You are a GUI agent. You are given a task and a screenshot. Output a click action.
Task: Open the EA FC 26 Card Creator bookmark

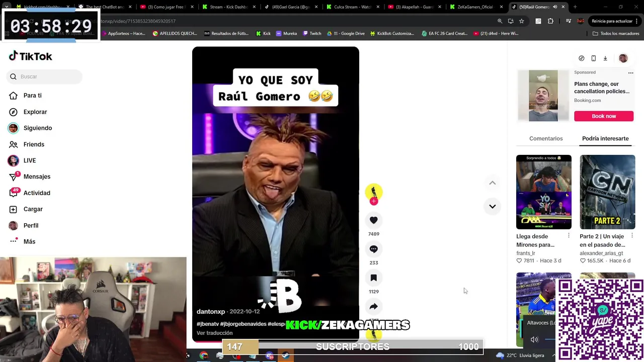[x=444, y=34]
